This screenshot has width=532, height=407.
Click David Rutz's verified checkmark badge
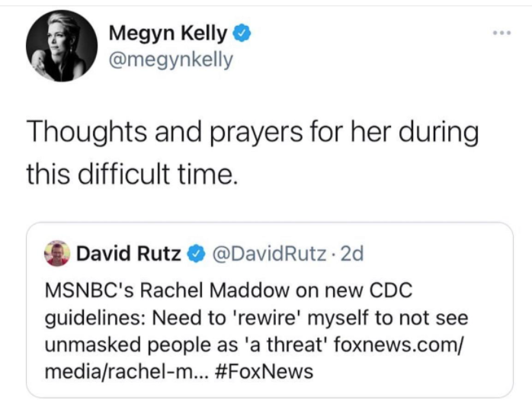(196, 255)
